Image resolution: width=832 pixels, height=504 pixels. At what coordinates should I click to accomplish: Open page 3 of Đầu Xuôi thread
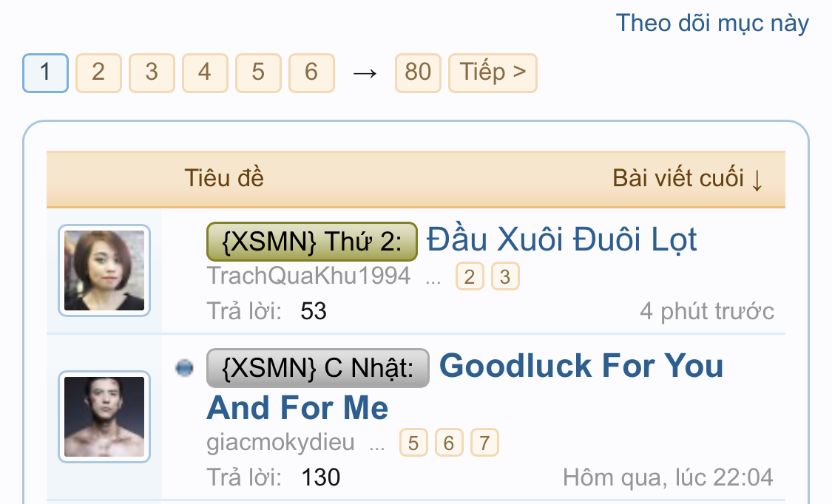505,277
